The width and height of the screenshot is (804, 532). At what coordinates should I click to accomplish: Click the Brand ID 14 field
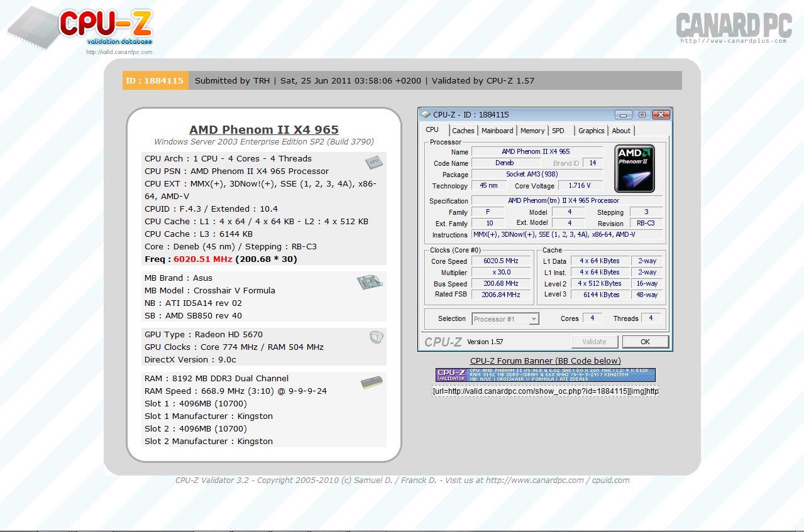tap(592, 163)
